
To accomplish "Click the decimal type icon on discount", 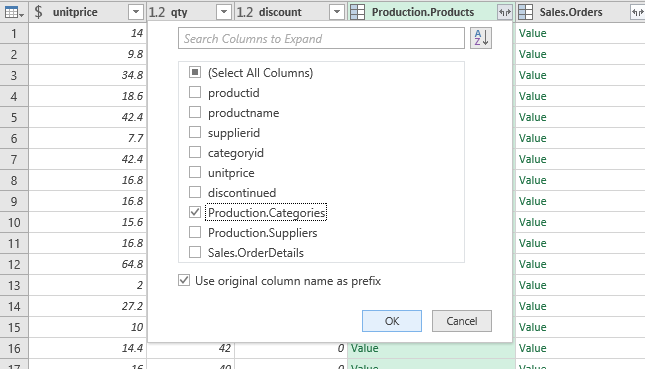I will pos(245,12).
